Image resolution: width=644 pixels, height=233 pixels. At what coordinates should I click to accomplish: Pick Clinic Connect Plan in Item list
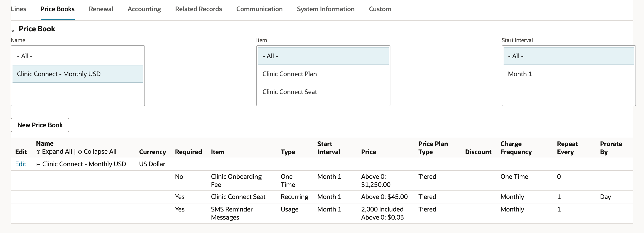(323, 74)
